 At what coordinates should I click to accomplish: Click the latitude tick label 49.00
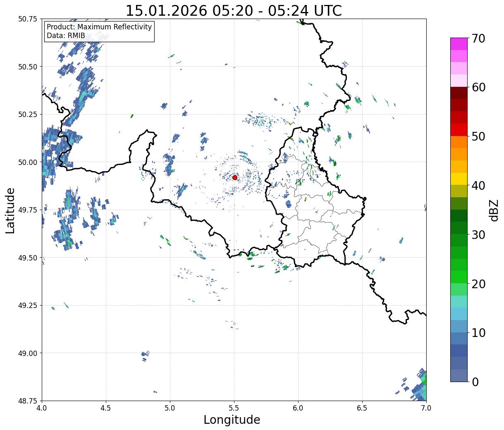(x=28, y=353)
